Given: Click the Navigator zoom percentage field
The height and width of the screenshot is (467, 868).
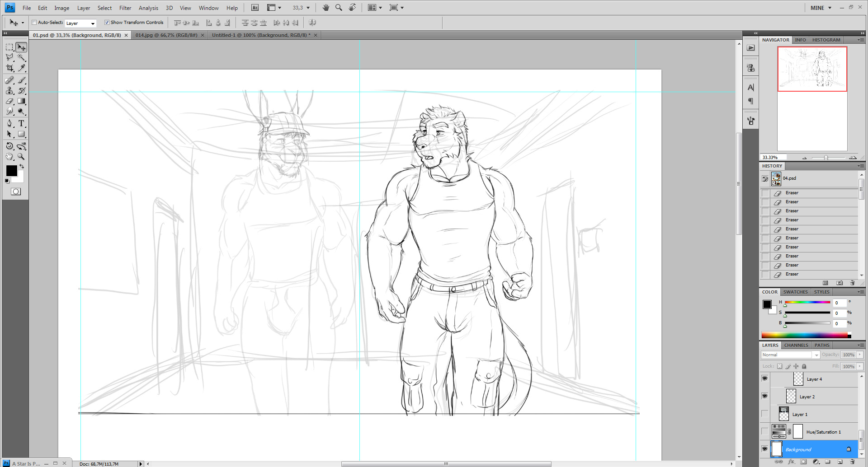Looking at the screenshot, I should [x=773, y=158].
